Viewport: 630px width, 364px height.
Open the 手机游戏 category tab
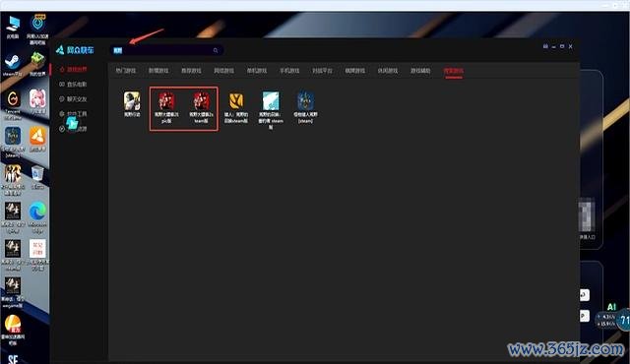pos(289,71)
